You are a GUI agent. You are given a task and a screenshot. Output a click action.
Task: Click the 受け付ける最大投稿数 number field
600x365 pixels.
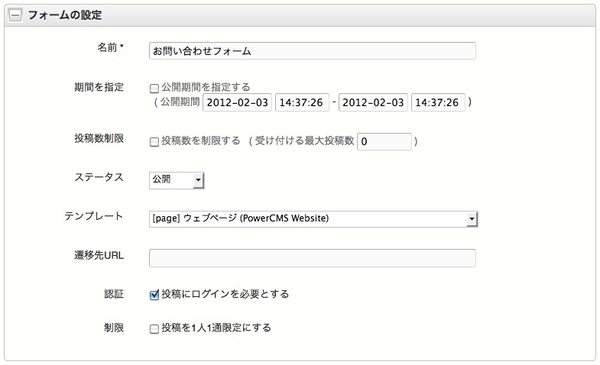point(384,142)
